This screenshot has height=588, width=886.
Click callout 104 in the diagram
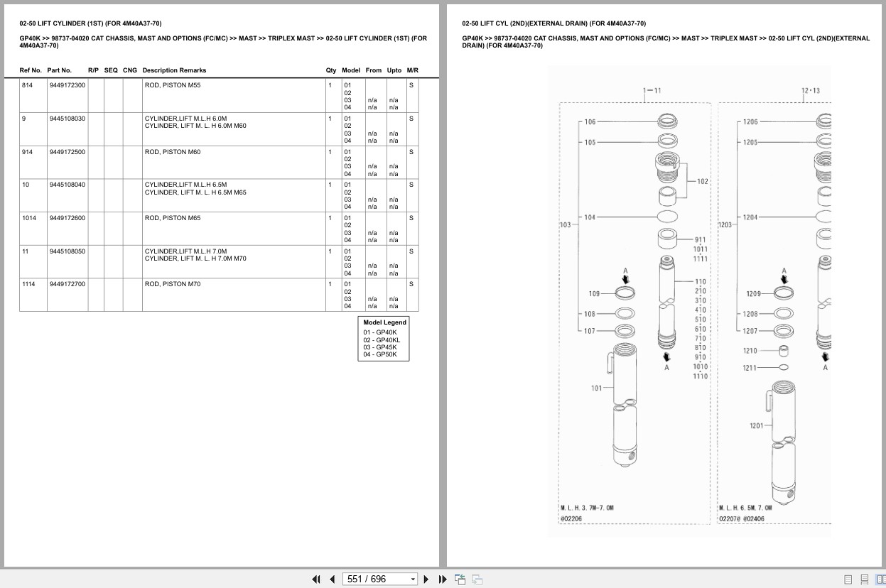coord(590,217)
